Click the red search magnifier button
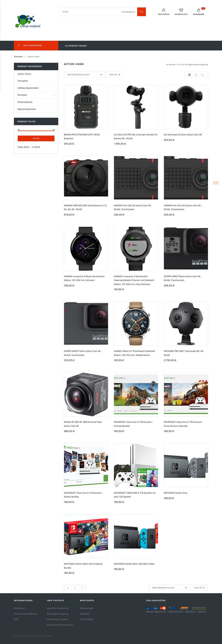 click(141, 12)
